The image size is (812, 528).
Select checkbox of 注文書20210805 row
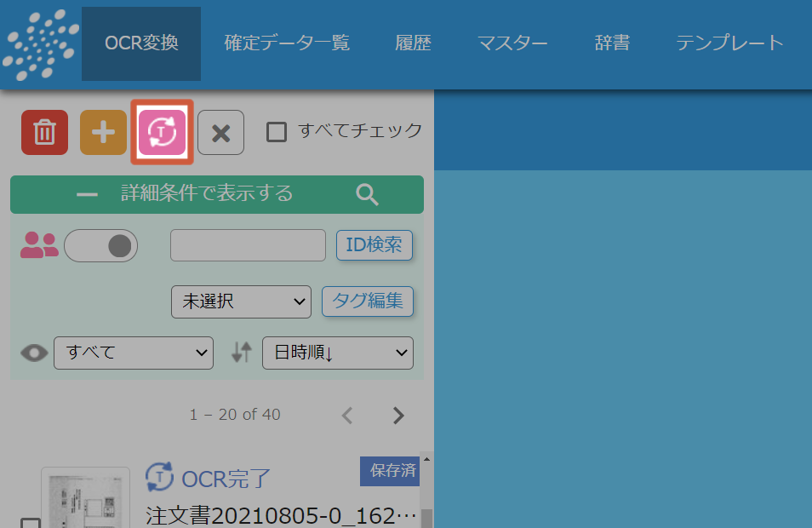coord(31,523)
